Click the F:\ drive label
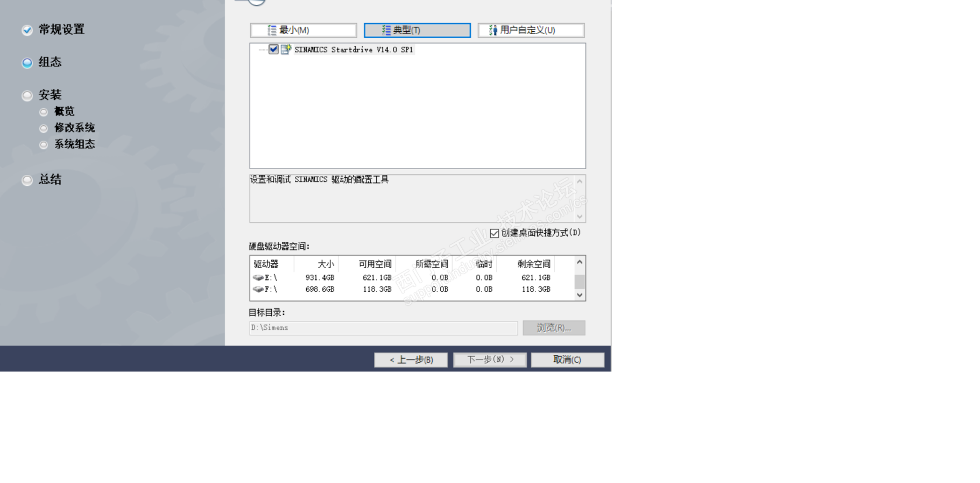The width and height of the screenshot is (980, 483). (271, 289)
